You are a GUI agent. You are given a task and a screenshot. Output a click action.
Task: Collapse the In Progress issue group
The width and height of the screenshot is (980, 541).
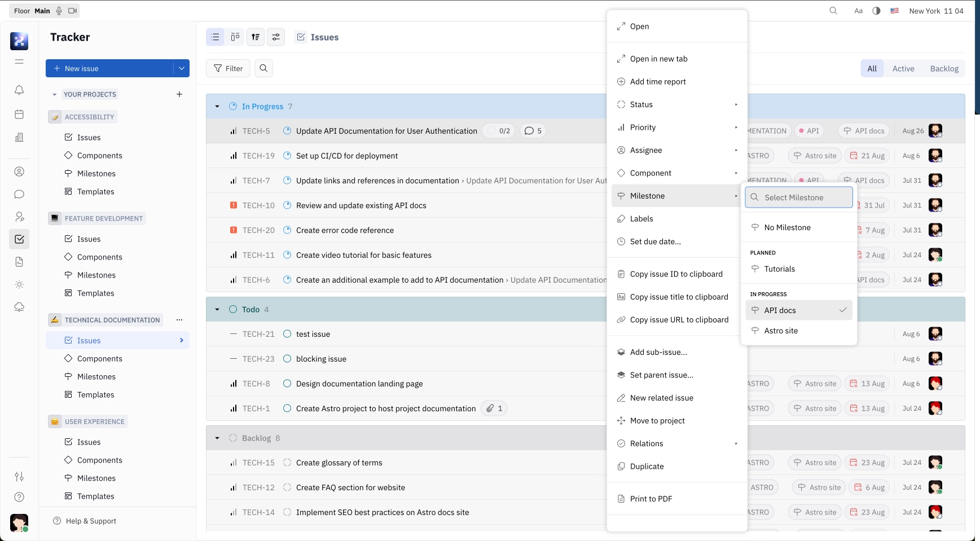(217, 106)
